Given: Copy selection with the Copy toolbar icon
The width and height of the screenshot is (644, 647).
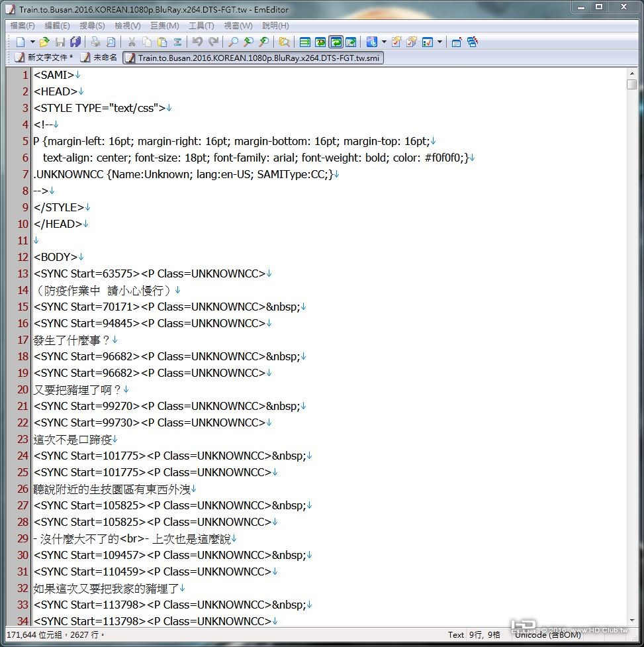Looking at the screenshot, I should tap(146, 42).
